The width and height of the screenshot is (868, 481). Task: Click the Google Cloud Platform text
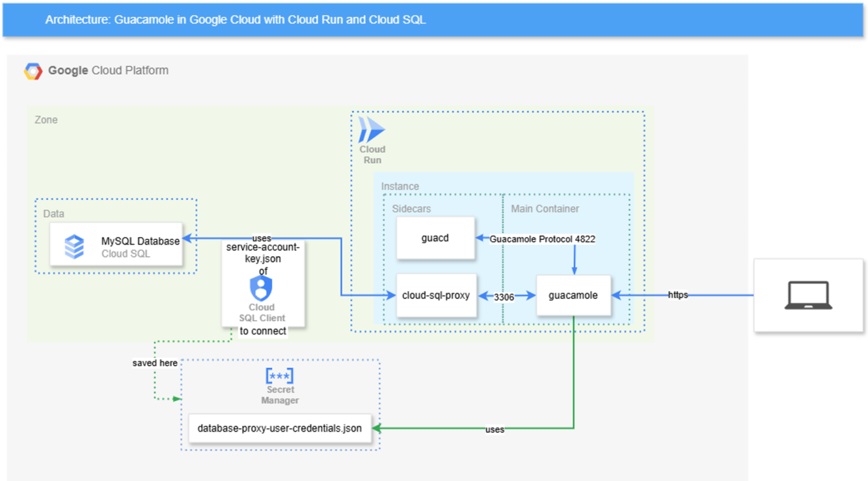pyautogui.click(x=108, y=70)
